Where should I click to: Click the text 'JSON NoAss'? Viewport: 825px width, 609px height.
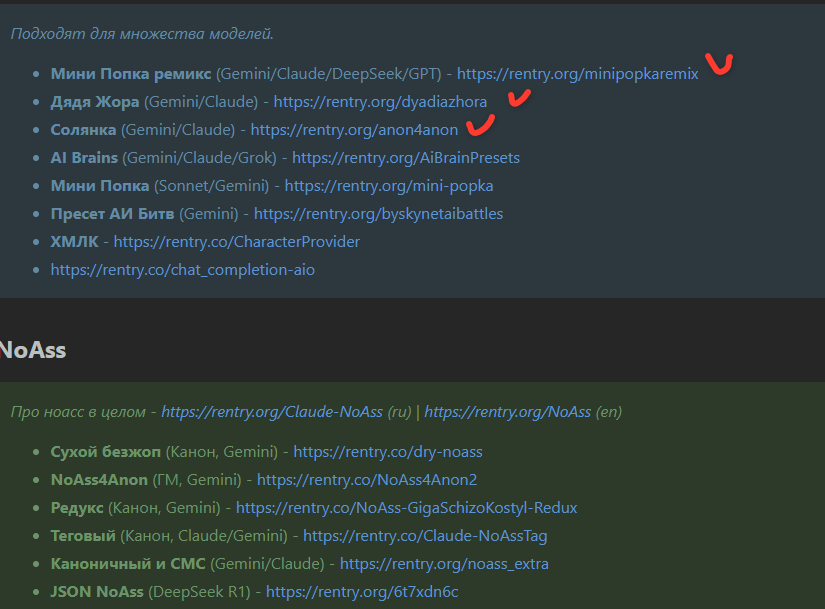coord(97,592)
